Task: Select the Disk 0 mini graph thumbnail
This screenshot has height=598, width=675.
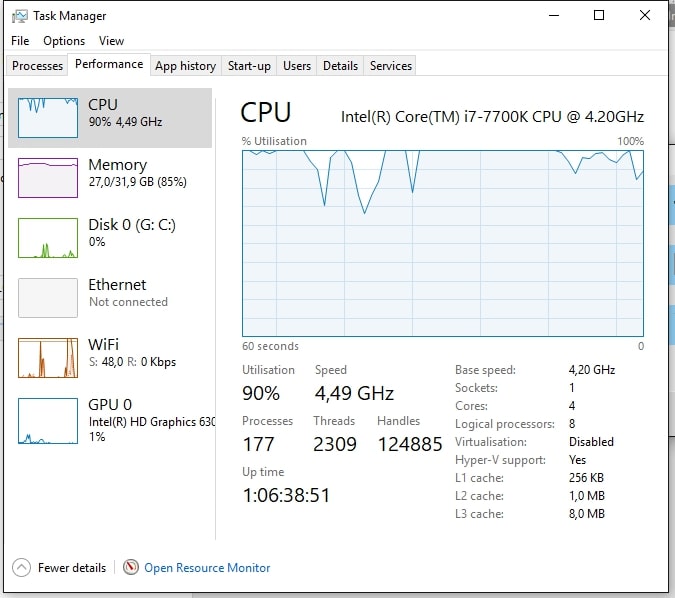Action: tap(48, 238)
